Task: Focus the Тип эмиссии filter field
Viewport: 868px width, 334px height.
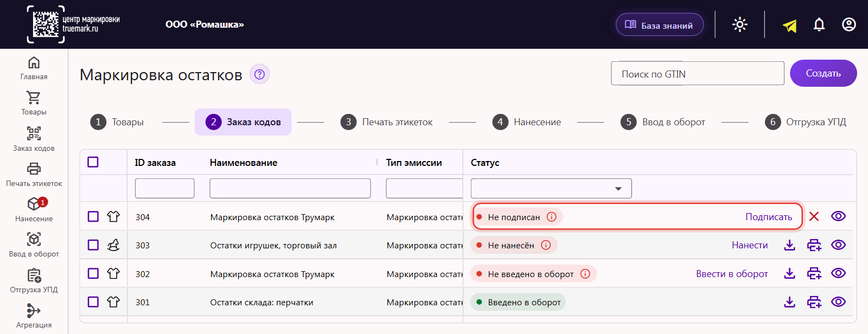Action: [x=424, y=188]
